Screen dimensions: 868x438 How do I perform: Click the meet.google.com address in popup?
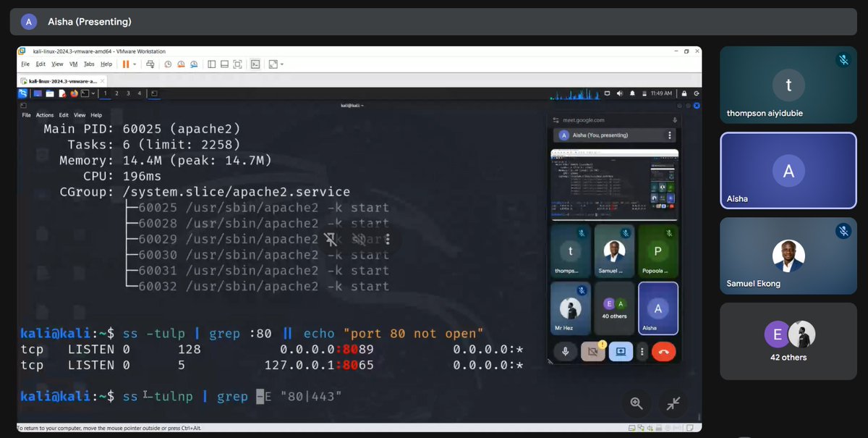click(x=583, y=120)
